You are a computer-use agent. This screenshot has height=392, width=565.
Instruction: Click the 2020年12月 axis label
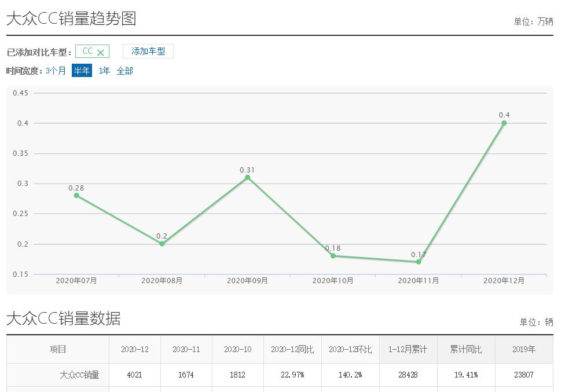pyautogui.click(x=504, y=281)
